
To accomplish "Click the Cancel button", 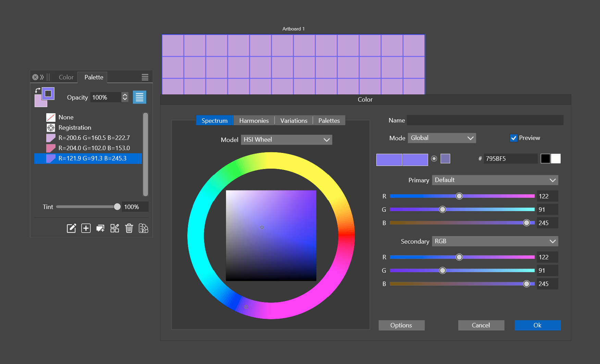I will point(481,325).
